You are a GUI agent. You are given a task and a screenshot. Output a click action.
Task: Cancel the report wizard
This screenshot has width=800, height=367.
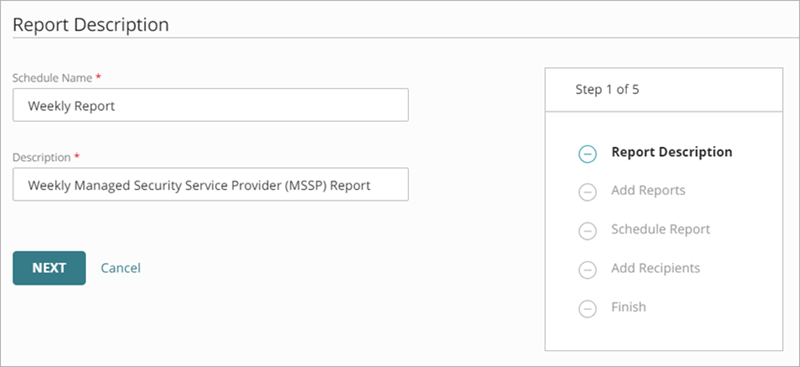120,268
